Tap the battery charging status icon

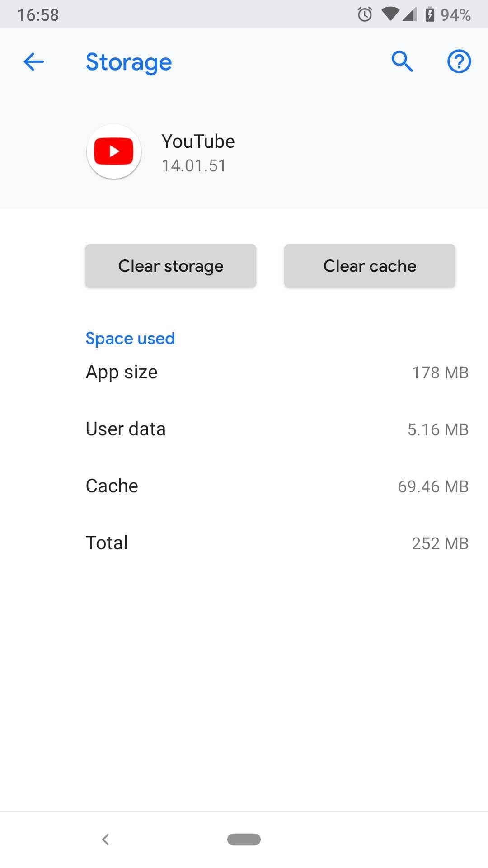click(x=430, y=14)
